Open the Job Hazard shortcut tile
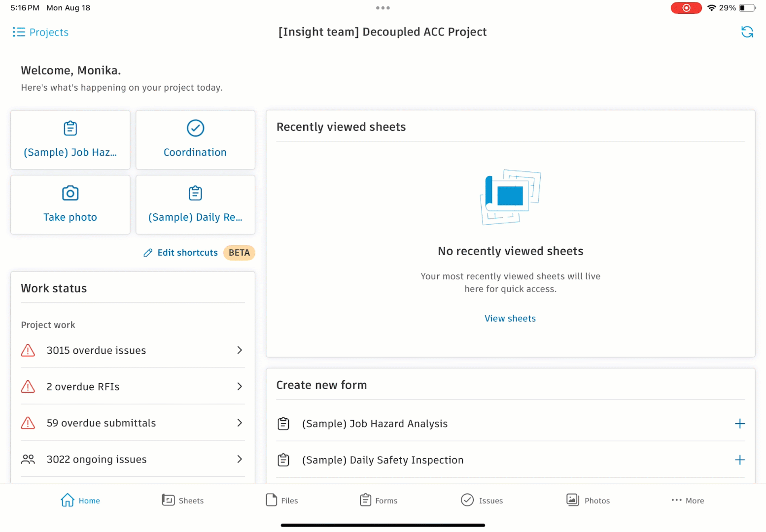 tap(70, 140)
